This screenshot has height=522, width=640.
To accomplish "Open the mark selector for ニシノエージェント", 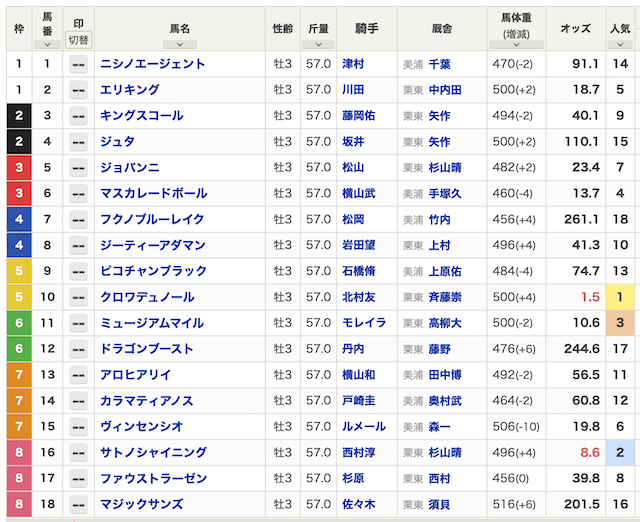I will pyautogui.click(x=78, y=64).
